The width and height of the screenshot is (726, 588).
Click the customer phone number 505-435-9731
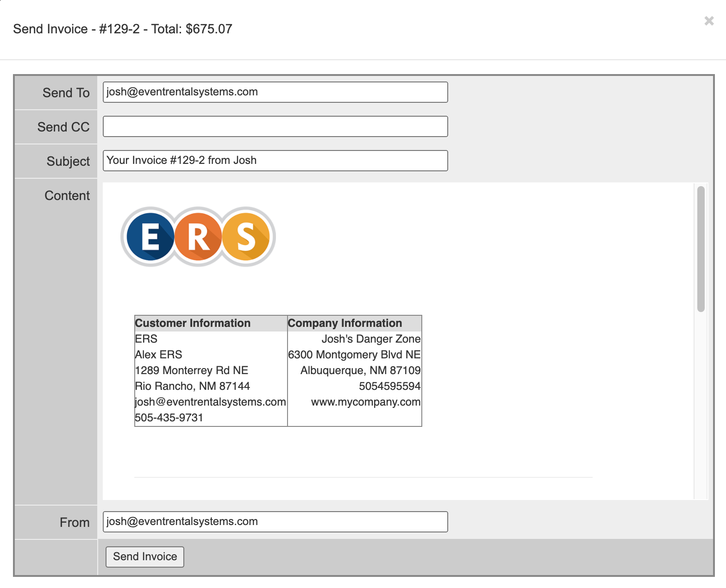169,418
